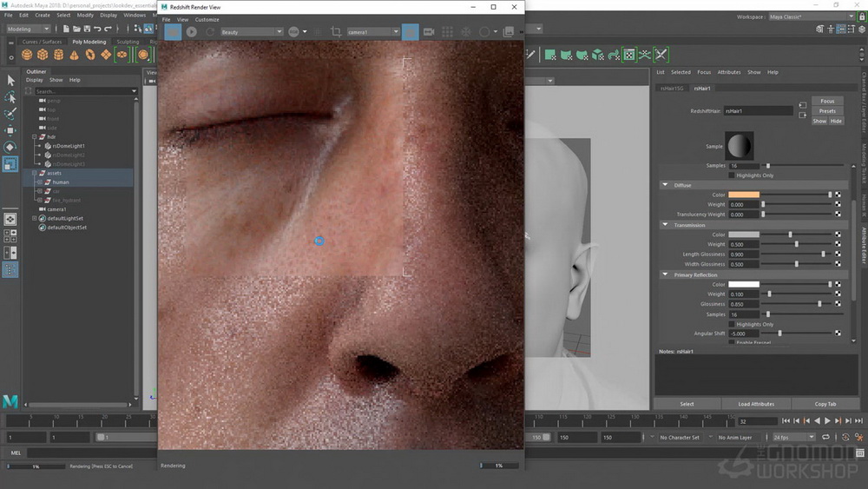Choose the Rotate tool in toolbox

[x=10, y=147]
